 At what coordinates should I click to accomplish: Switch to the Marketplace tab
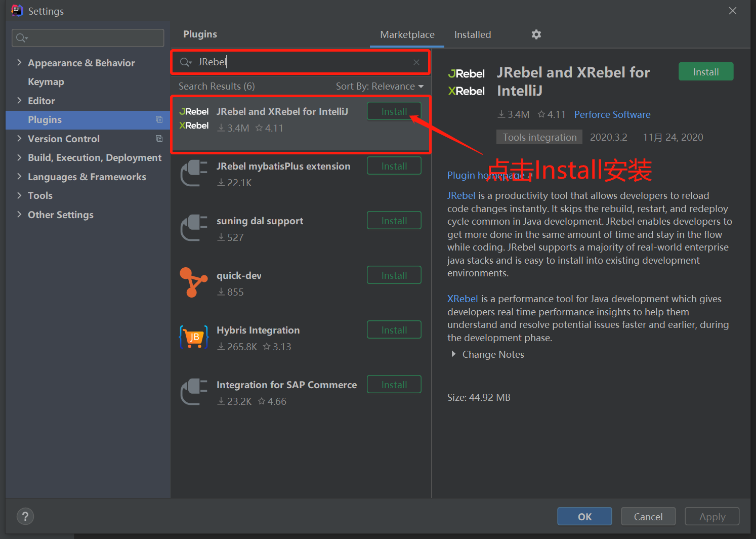407,34
